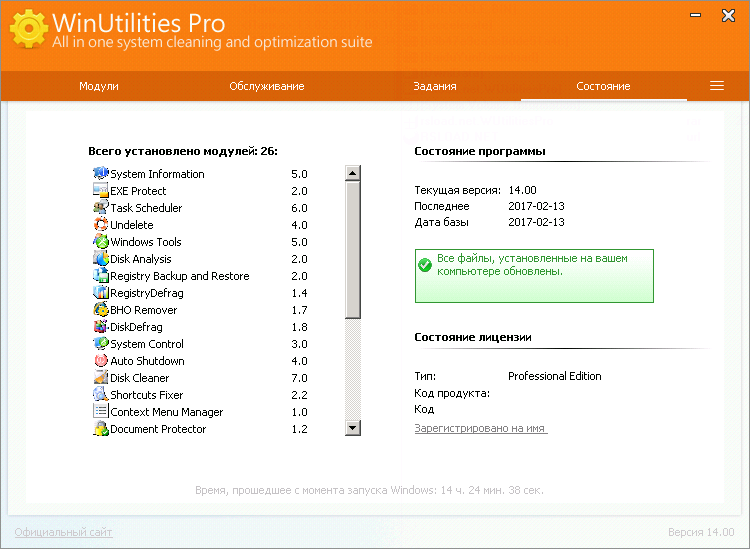
Task: Click the Зарегистрировано на имя link
Action: [x=481, y=428]
